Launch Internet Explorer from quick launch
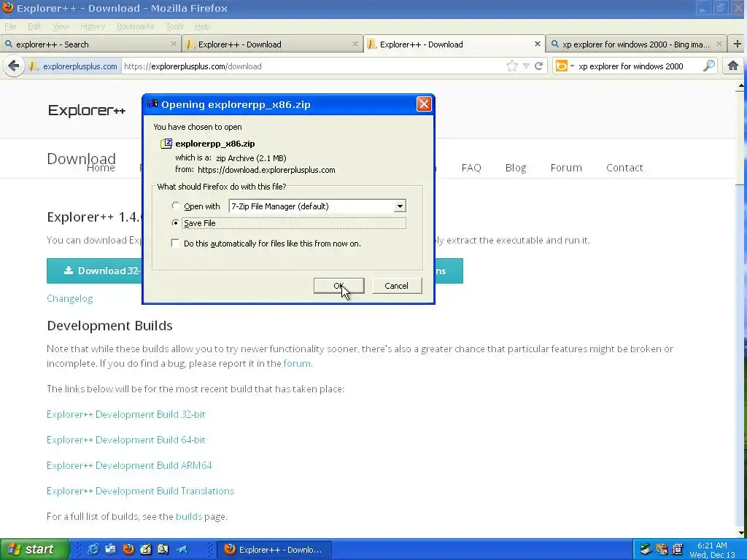The image size is (747, 560). click(93, 549)
